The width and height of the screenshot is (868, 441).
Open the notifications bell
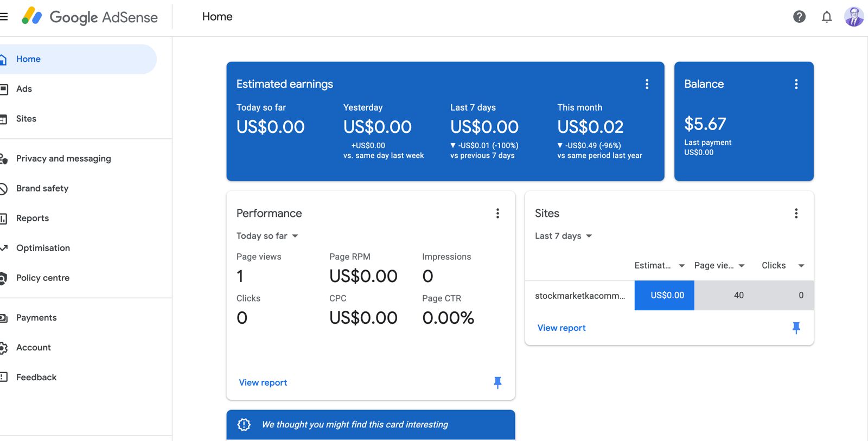827,17
